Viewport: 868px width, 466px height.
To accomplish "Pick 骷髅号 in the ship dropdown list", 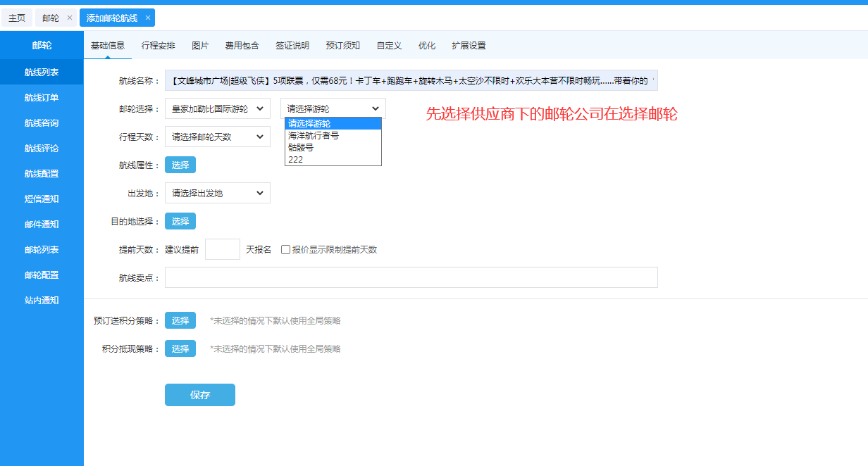I will pos(301,148).
